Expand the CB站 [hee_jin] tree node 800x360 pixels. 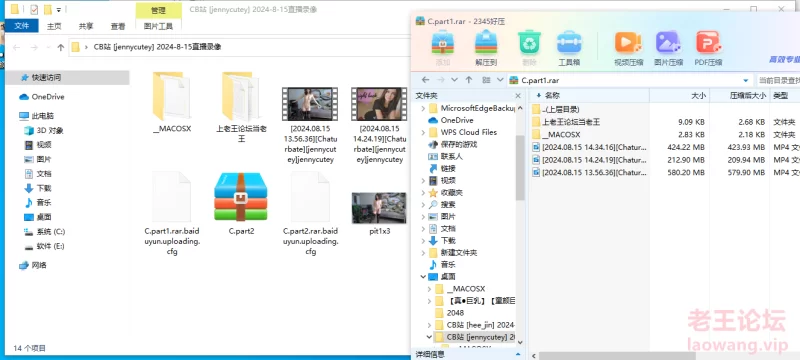tap(429, 325)
